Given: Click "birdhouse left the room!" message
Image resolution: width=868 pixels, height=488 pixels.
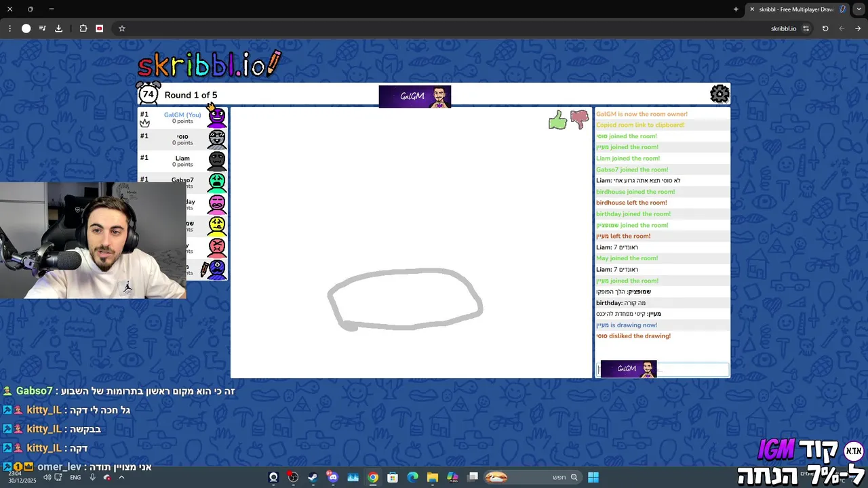Looking at the screenshot, I should coord(631,203).
